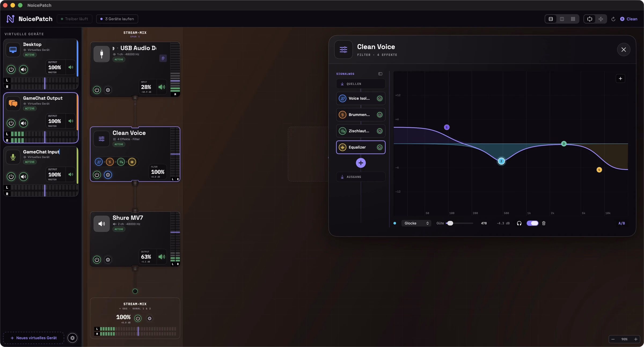
Task: Add a new effect with the purple plus button
Action: [x=361, y=163]
